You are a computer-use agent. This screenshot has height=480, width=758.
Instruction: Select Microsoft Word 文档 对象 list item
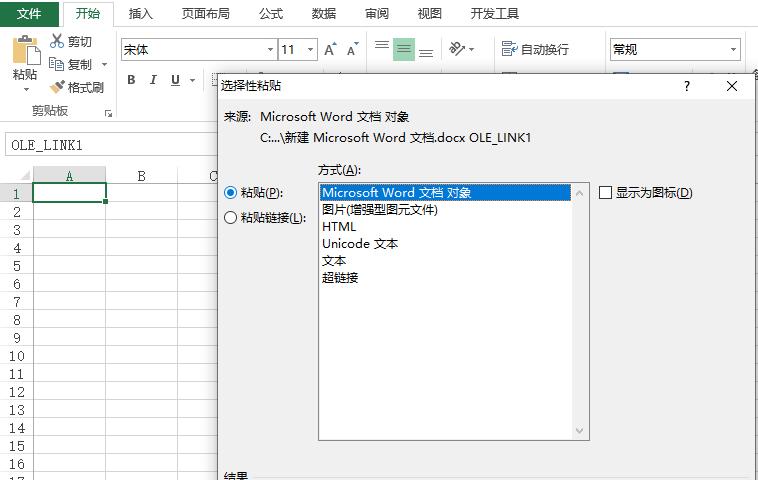click(x=445, y=193)
